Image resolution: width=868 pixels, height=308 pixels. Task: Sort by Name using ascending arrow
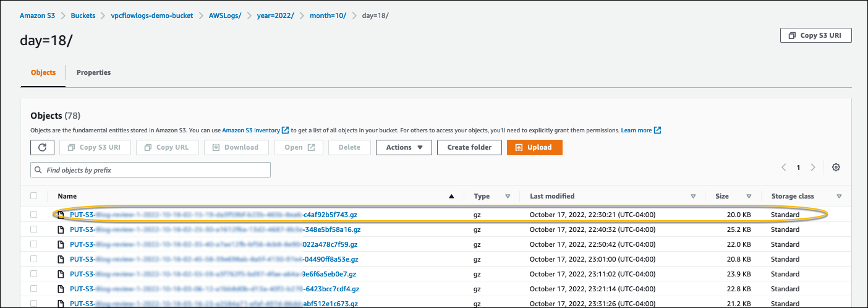pyautogui.click(x=451, y=196)
